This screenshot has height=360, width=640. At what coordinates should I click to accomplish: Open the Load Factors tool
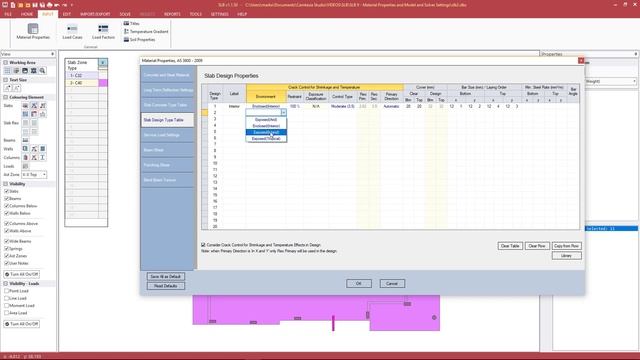click(103, 31)
